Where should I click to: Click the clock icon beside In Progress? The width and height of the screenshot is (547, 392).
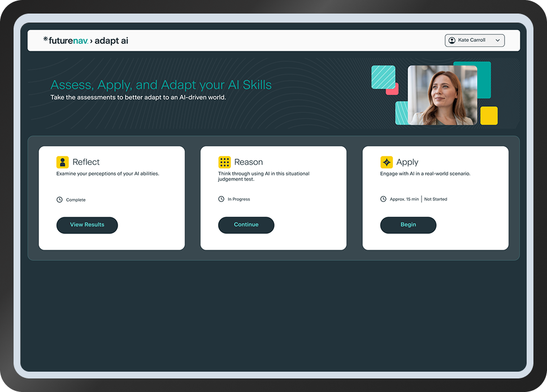click(x=222, y=199)
